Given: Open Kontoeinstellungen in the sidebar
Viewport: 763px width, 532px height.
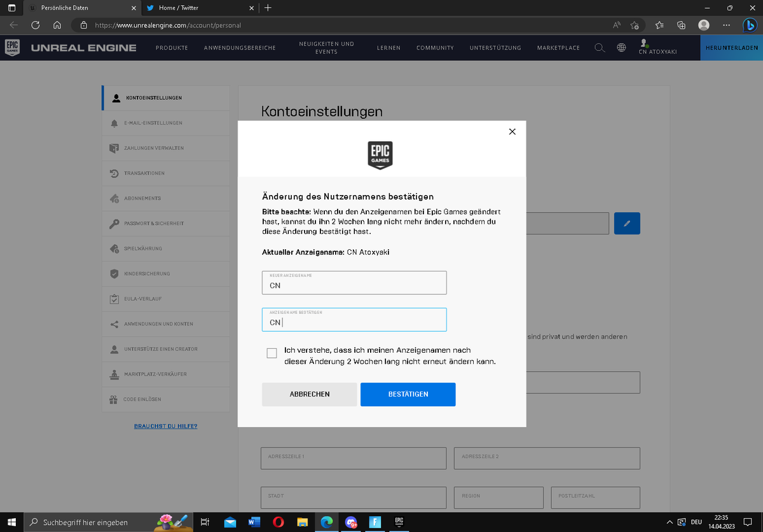Looking at the screenshot, I should pyautogui.click(x=165, y=98).
